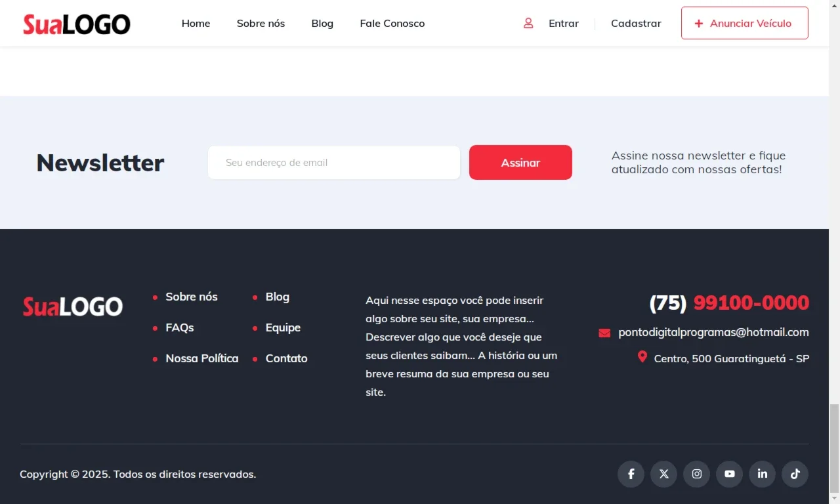This screenshot has width=840, height=504.
Task: Focus the Seu endereço de email field
Action: tap(334, 162)
